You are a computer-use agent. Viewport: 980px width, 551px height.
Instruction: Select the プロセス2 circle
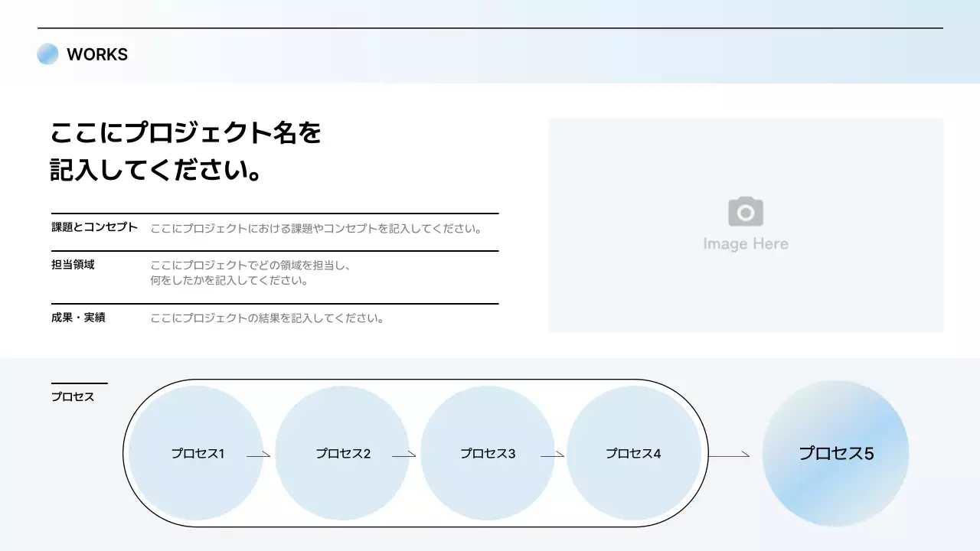click(x=343, y=453)
